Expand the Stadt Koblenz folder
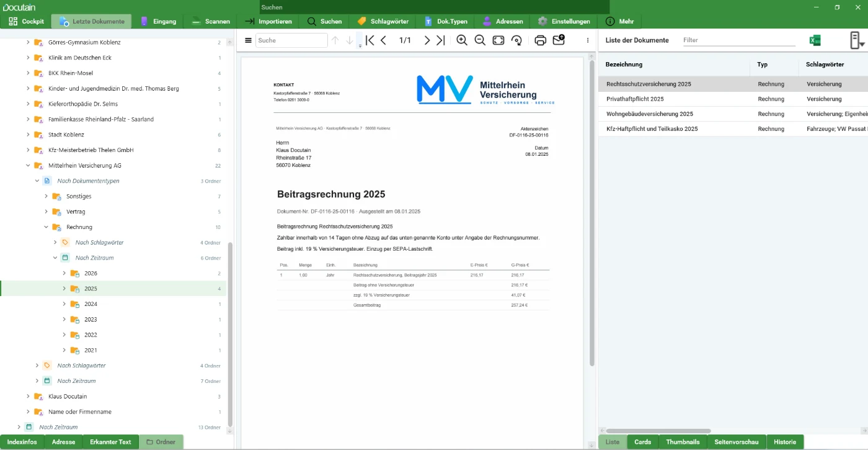This screenshot has width=868, height=450. pos(28,135)
